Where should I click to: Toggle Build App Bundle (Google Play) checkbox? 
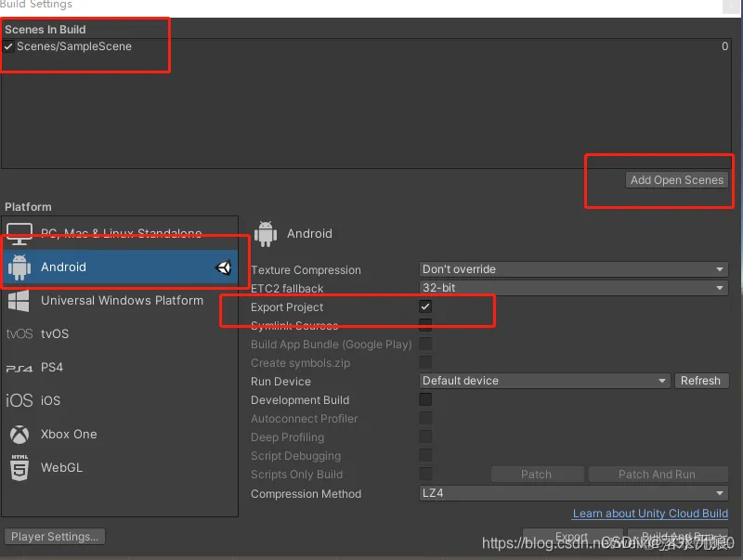point(425,344)
